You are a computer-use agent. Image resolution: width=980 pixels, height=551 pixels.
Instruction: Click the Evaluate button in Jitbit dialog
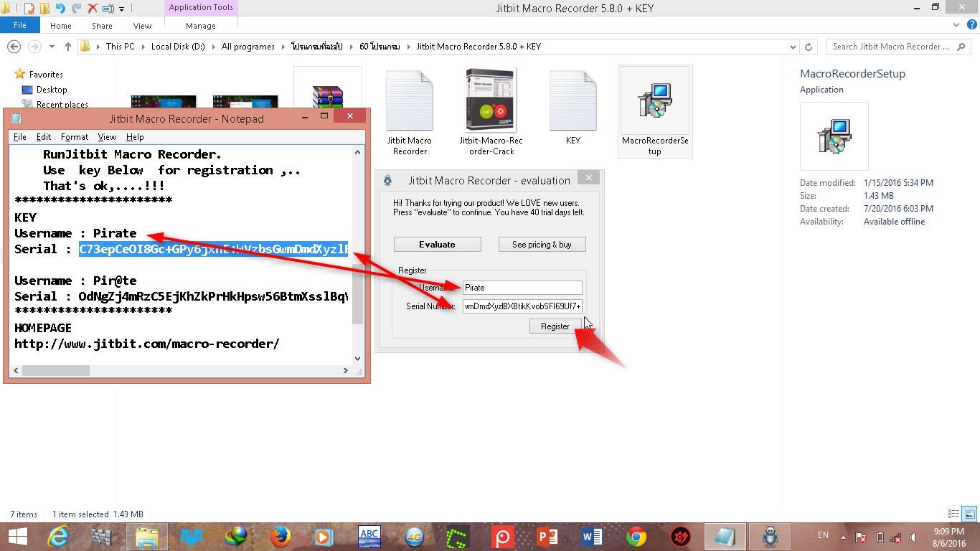pos(437,245)
